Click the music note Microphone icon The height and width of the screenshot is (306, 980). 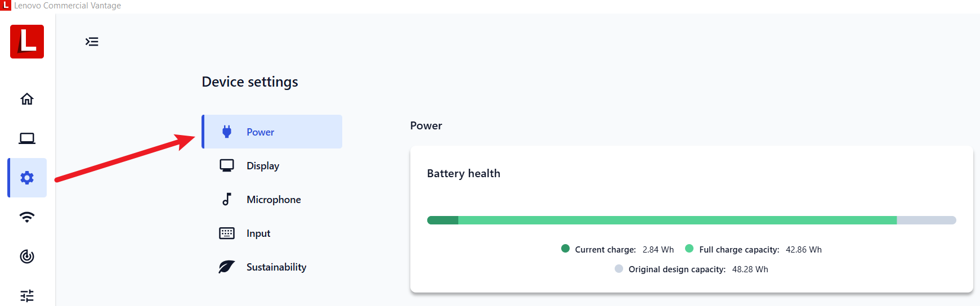[227, 199]
